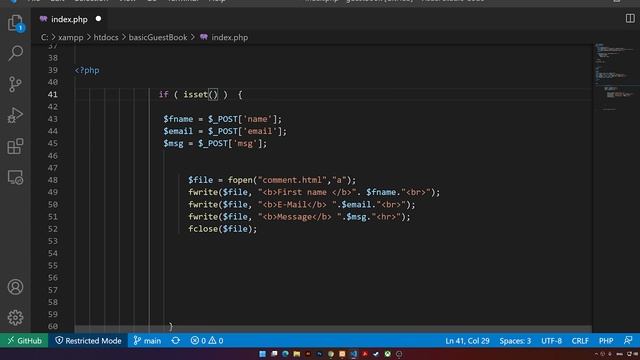This screenshot has width=640, height=360.
Task: Open the errors and warnings problems indicator
Action: (x=207, y=341)
